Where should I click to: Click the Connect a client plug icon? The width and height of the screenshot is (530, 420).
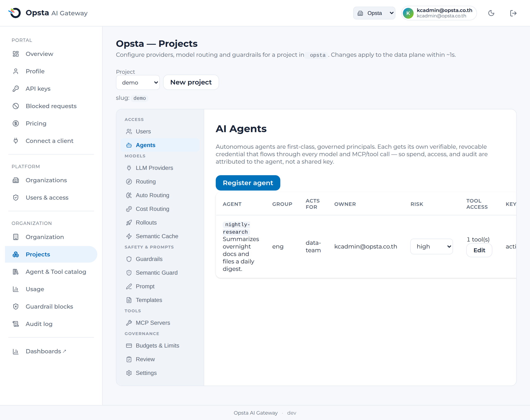point(16,141)
